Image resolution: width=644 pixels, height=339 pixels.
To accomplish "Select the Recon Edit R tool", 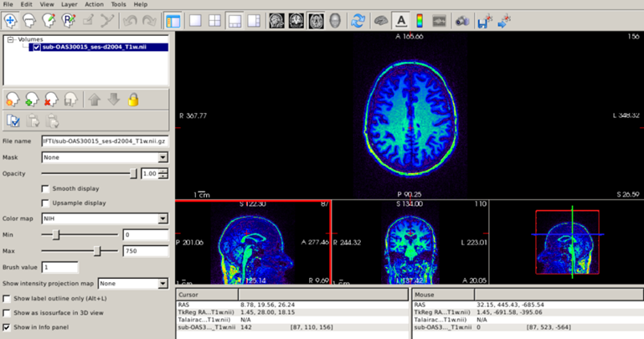I will pos(69,21).
